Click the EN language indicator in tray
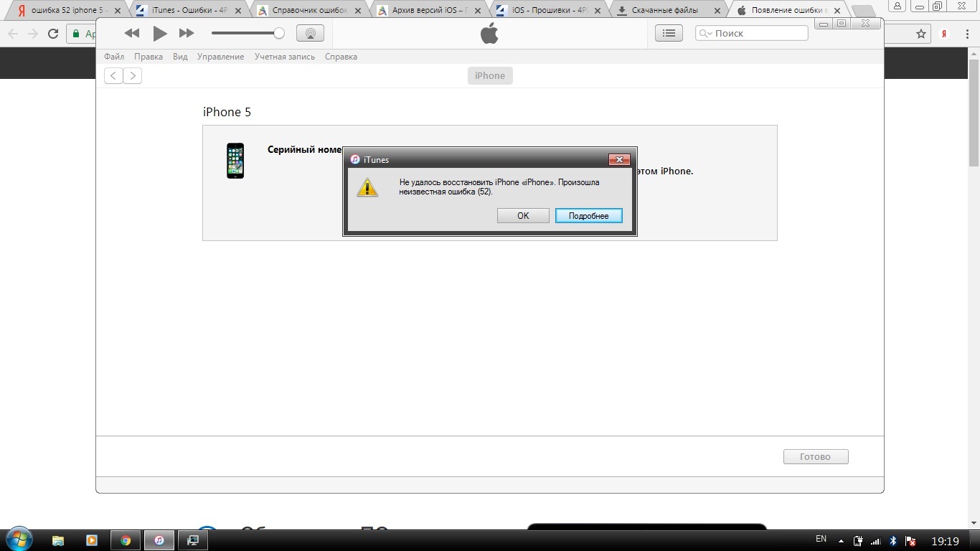 pyautogui.click(x=821, y=539)
